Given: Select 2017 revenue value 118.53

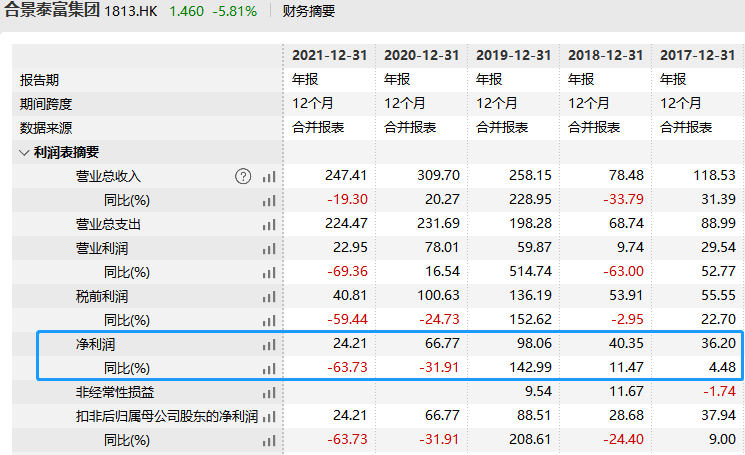Looking at the screenshot, I should point(714,176).
